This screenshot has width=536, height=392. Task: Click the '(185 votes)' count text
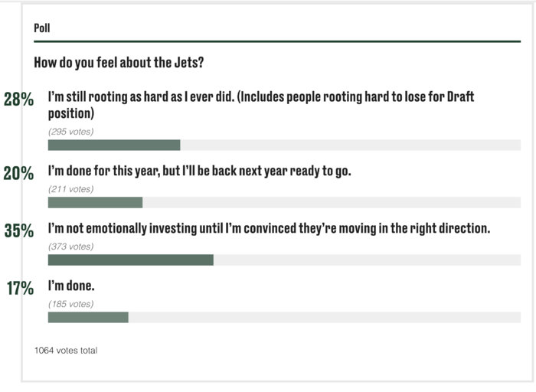pyautogui.click(x=70, y=304)
